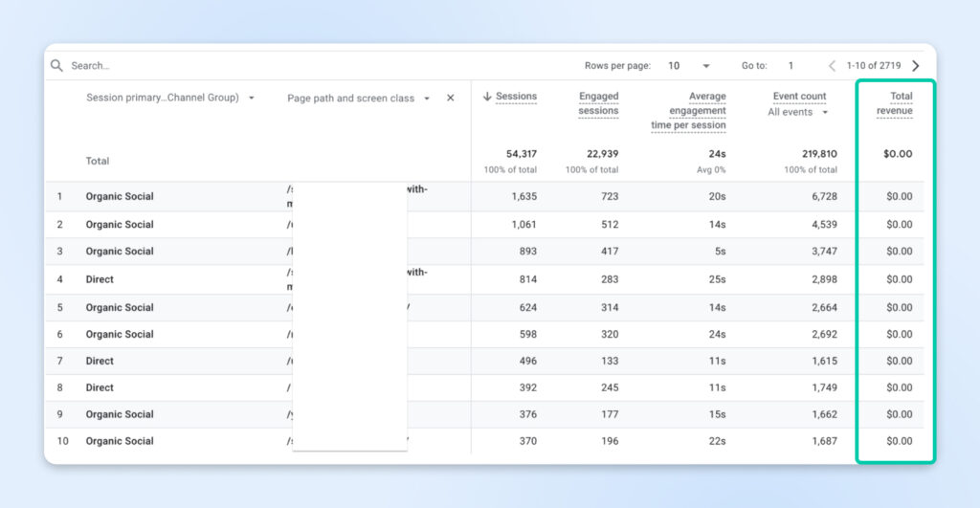Sort by Sessions column header
980x508 pixels.
tap(516, 97)
